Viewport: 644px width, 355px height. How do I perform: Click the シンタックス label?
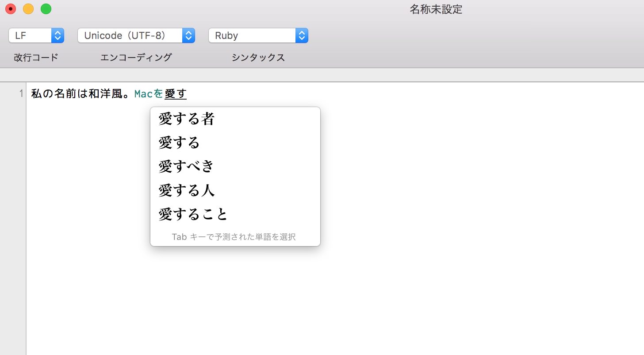tap(258, 58)
